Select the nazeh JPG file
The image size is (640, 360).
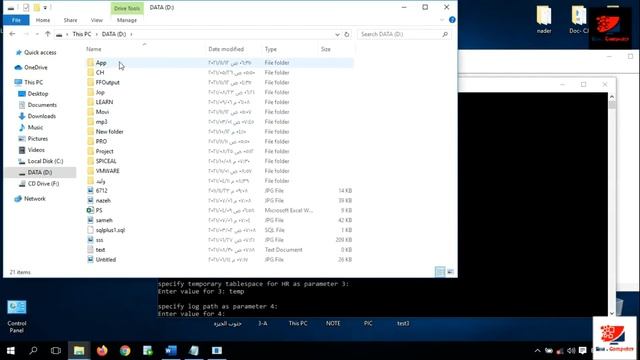(103, 200)
